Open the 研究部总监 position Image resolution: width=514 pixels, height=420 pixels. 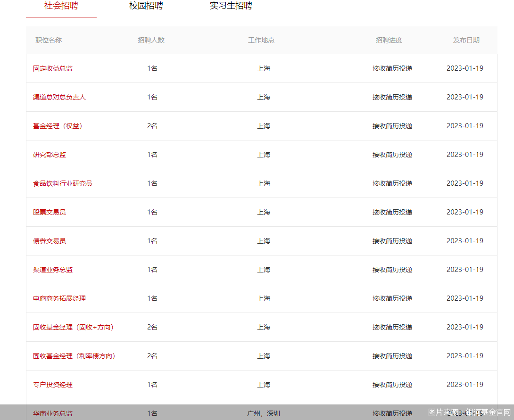[50, 155]
